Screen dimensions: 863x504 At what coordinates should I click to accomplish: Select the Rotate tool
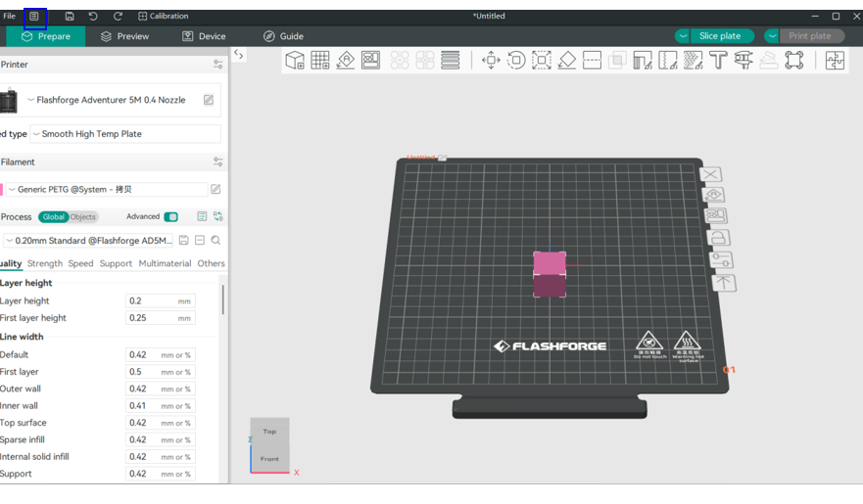pyautogui.click(x=516, y=61)
